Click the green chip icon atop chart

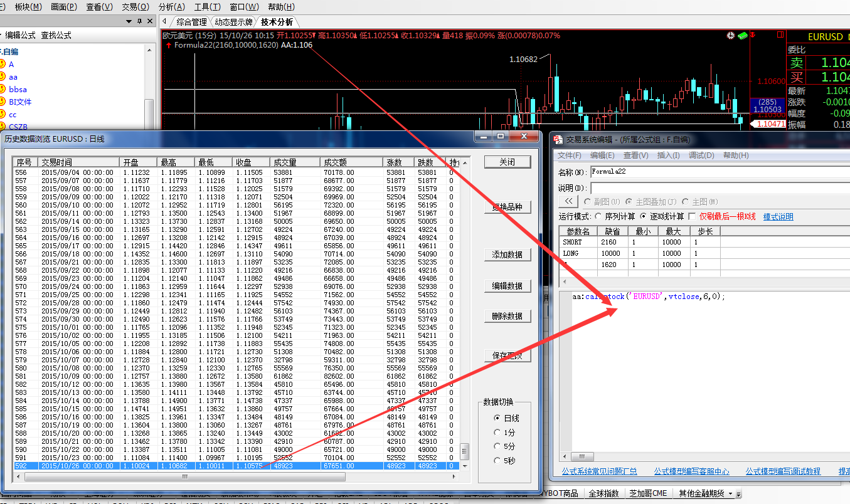click(743, 35)
